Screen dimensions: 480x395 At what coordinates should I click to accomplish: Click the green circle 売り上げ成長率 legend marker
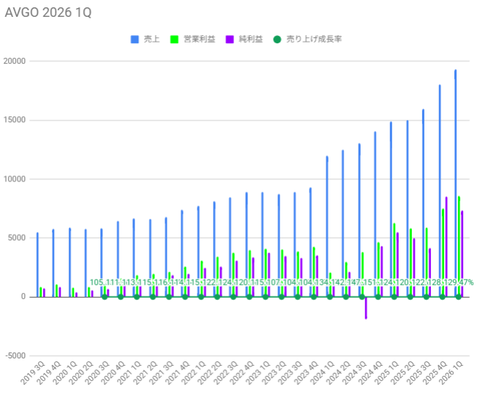[277, 39]
